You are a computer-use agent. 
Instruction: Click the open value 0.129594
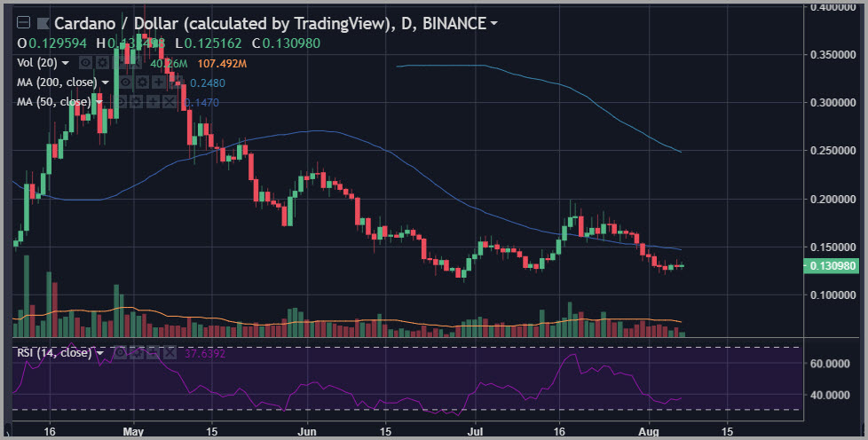click(58, 43)
